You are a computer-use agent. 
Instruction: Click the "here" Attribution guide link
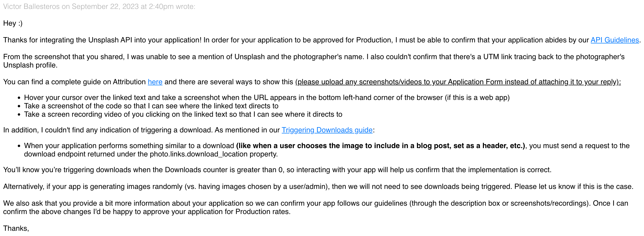tap(155, 82)
